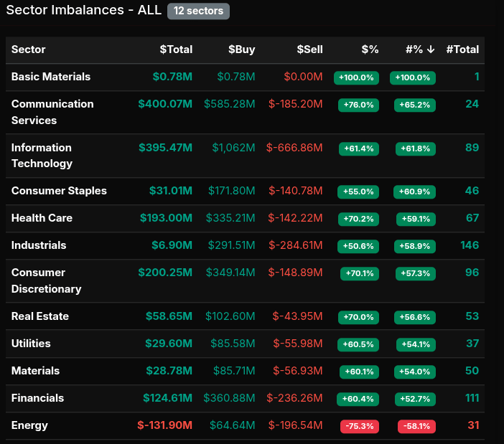The height and width of the screenshot is (444, 504).
Task: Click Energy's red -75.3% badge
Action: pos(359,426)
